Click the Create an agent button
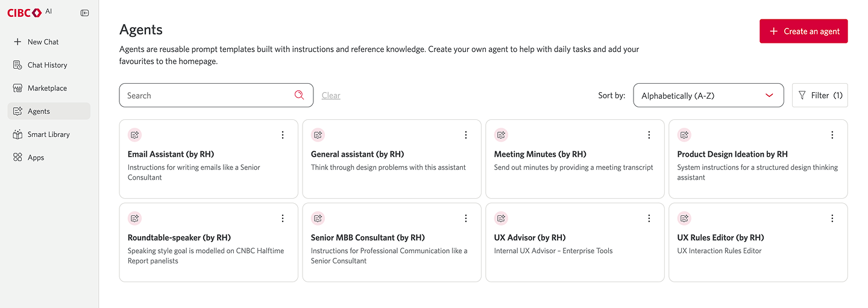This screenshot has width=868, height=308. point(804,31)
